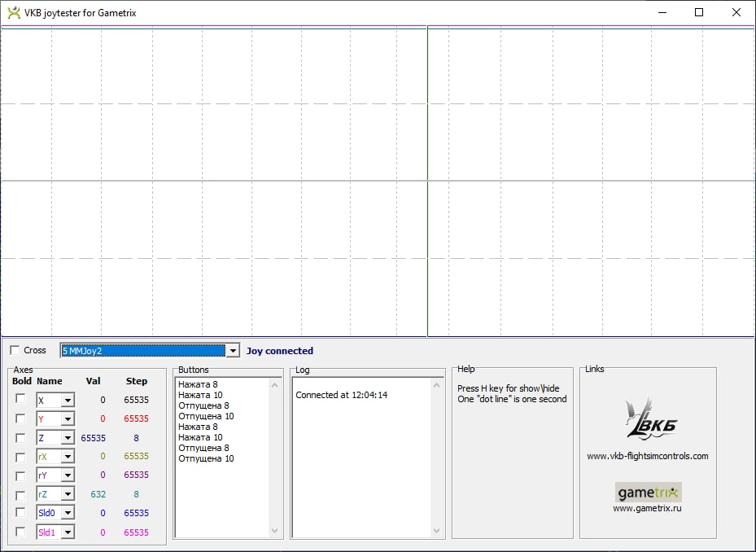
Task: Expand the Sld0 axis name dropdown
Action: point(68,513)
